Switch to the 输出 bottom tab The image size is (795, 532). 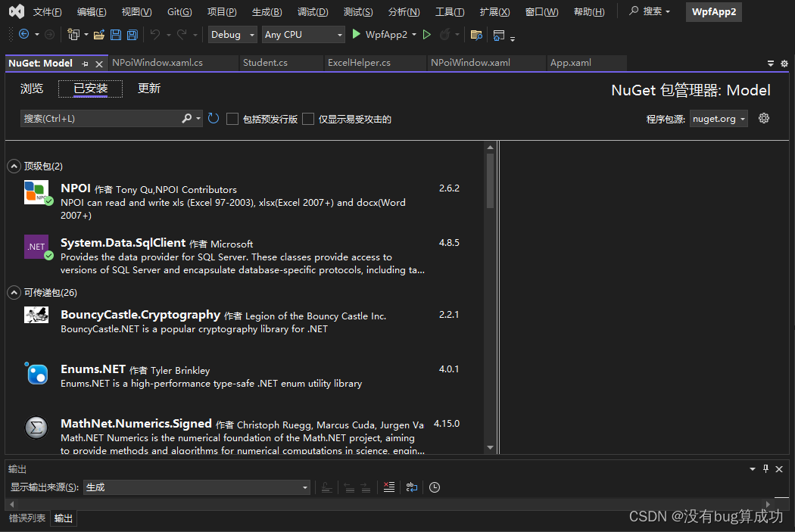click(x=64, y=518)
